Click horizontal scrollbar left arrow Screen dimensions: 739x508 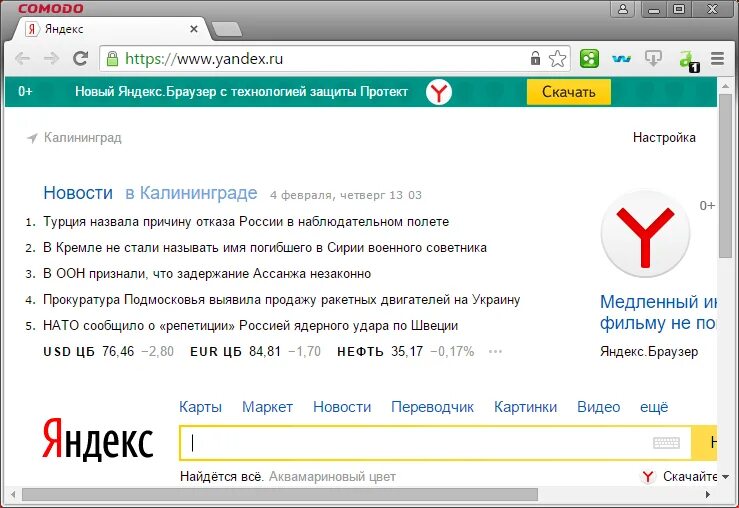(x=13, y=494)
